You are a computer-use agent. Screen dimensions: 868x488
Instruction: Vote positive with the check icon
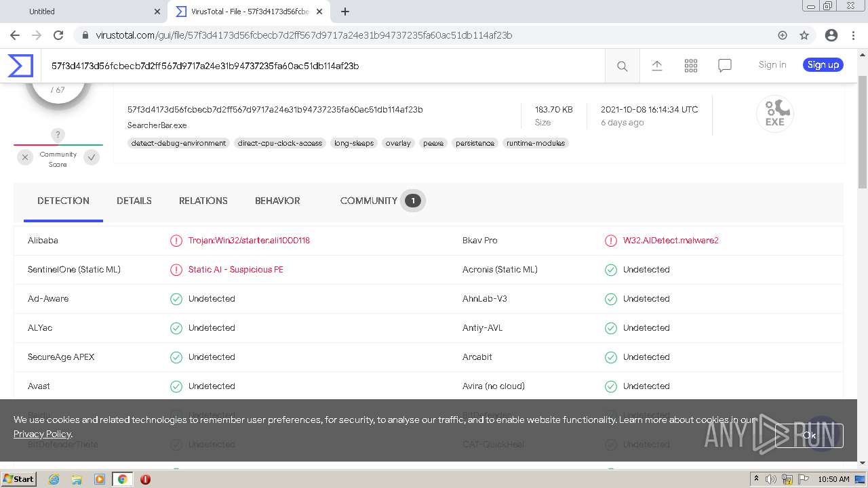(92, 157)
